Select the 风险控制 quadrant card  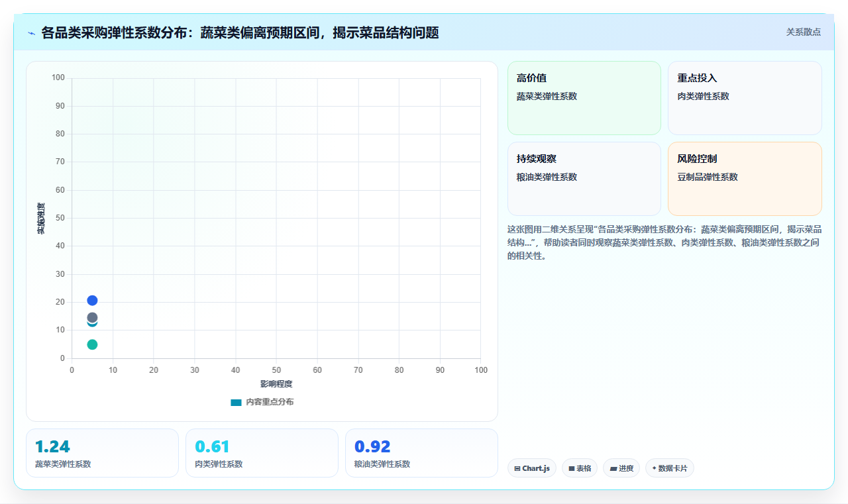tap(745, 179)
